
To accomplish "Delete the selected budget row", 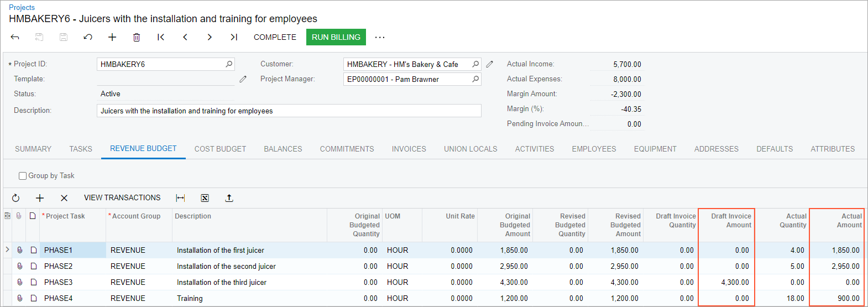I will 64,198.
